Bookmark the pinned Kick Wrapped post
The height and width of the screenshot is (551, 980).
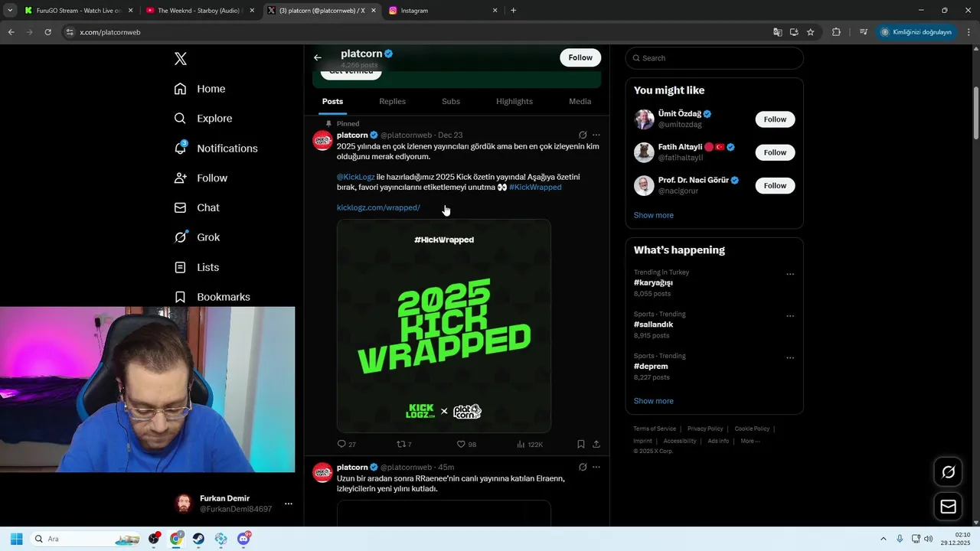[581, 444]
